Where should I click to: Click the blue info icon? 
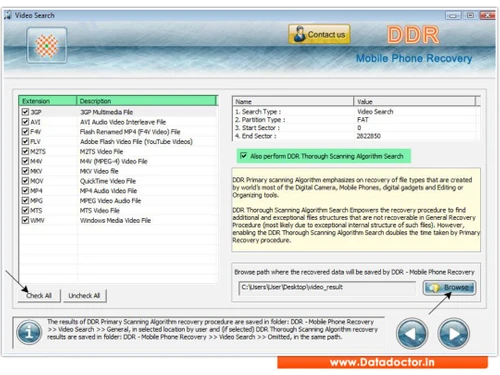pos(29,332)
